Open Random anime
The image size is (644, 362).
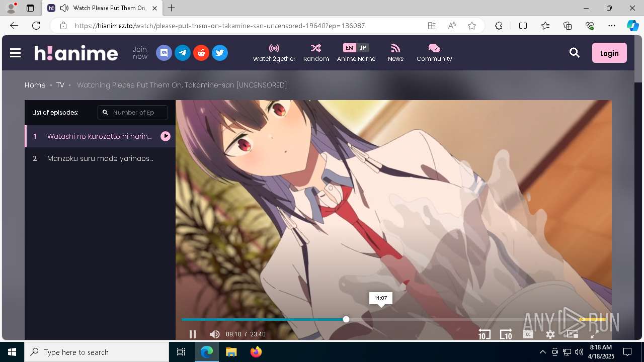tap(316, 53)
